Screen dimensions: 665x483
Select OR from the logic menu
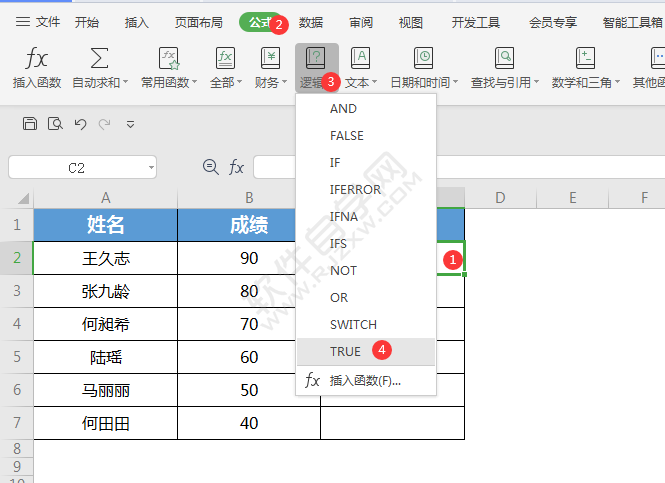coord(366,298)
